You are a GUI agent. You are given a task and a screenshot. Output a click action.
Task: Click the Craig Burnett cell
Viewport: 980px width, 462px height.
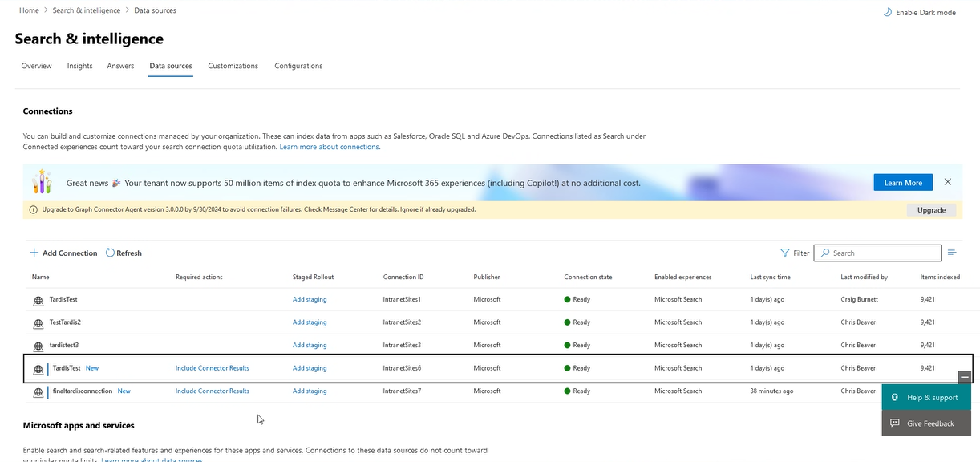tap(860, 299)
